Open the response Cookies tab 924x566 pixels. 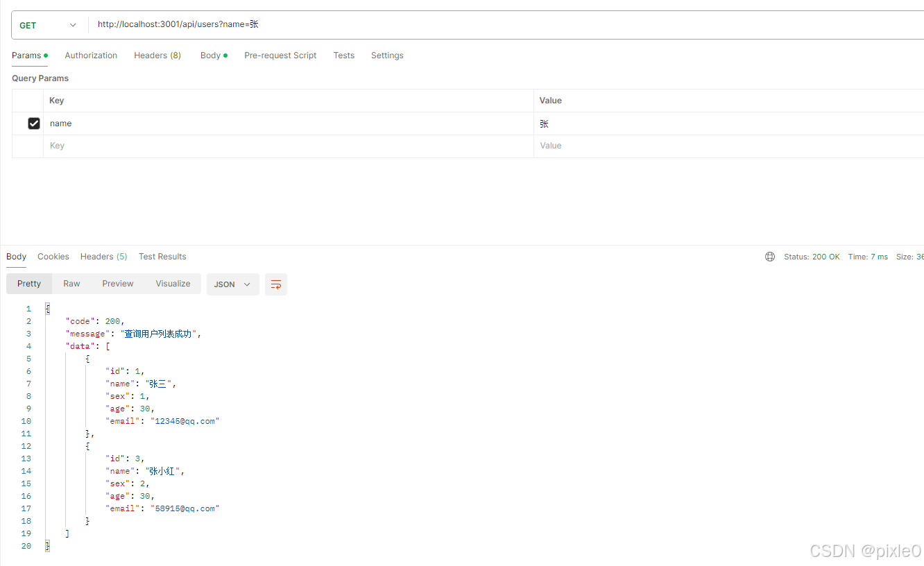click(x=53, y=257)
